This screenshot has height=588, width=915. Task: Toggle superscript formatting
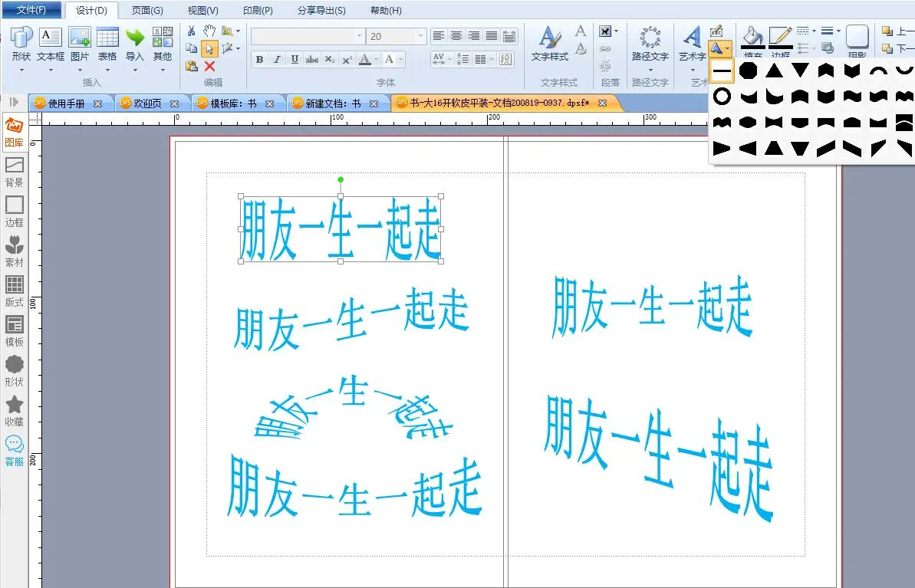pos(347,59)
